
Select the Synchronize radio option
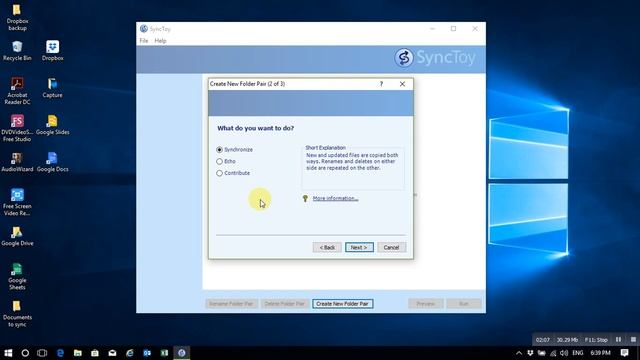[x=234, y=150]
